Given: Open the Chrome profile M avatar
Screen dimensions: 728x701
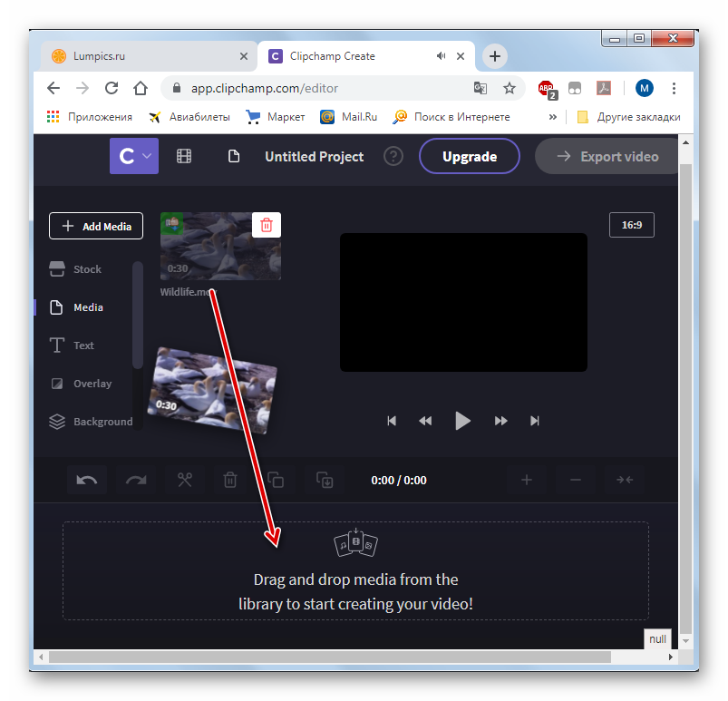Looking at the screenshot, I should 644,88.
